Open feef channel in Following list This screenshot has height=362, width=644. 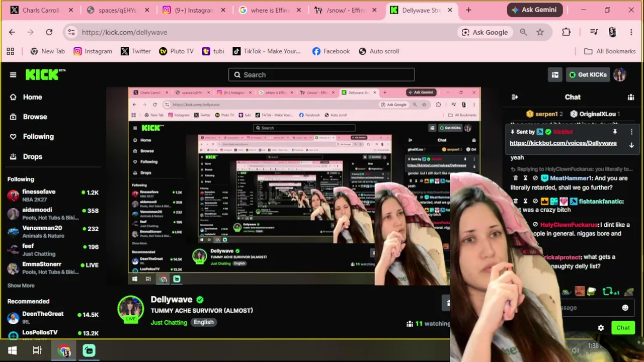53,250
